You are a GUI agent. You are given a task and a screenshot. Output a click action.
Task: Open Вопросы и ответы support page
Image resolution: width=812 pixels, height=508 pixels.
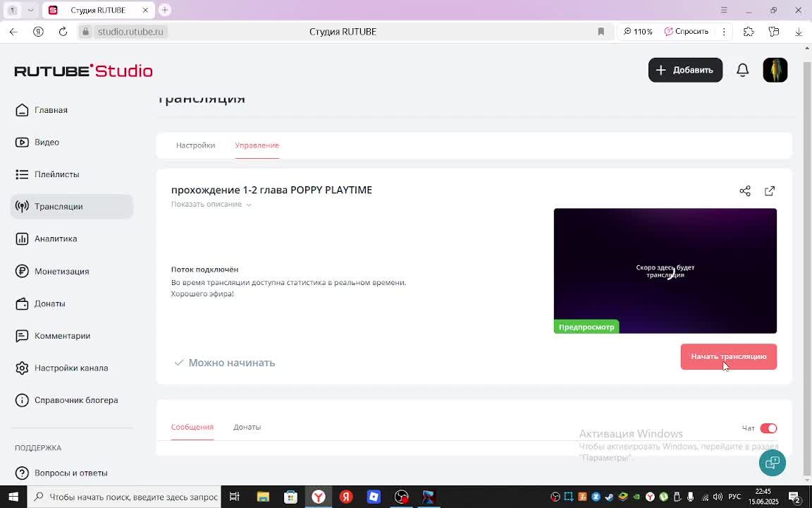tap(71, 473)
